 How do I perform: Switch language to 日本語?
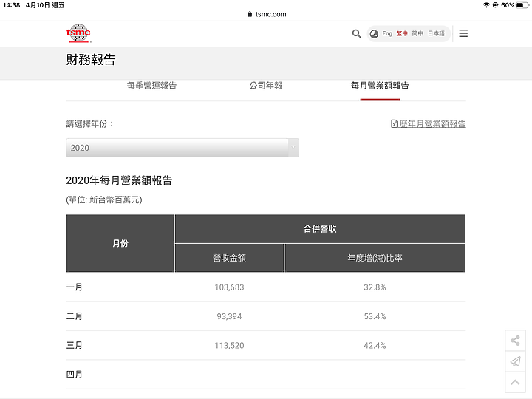pyautogui.click(x=436, y=33)
